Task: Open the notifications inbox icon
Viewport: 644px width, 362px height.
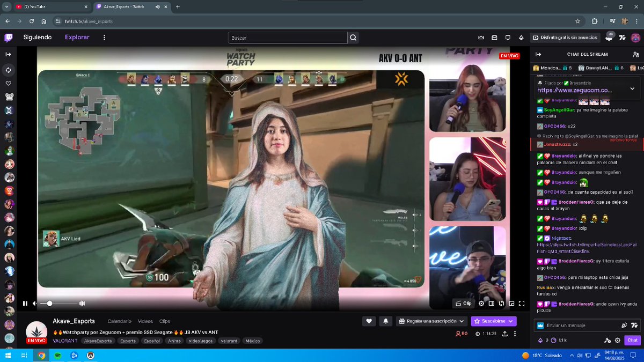Action: point(494,38)
